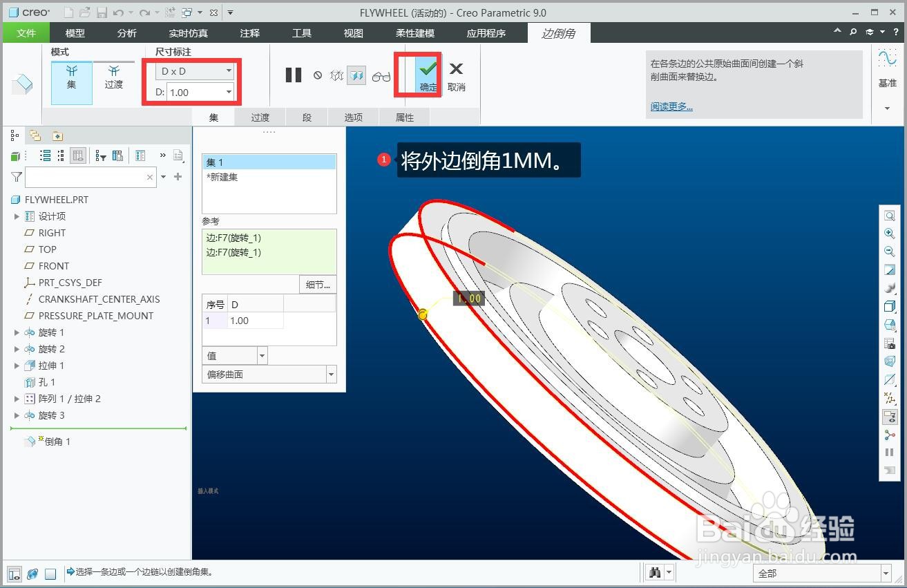
Task: Clear the model tree search field
Action: coord(150,178)
